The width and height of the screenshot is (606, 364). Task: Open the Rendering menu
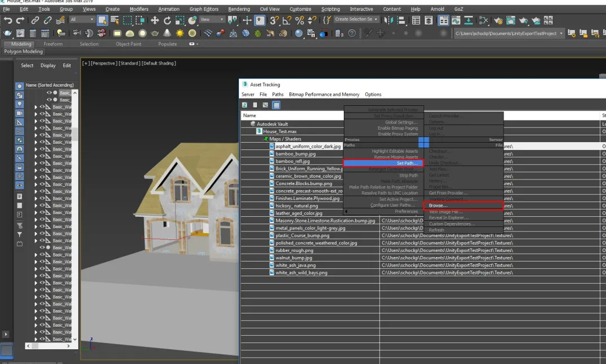coord(239,9)
